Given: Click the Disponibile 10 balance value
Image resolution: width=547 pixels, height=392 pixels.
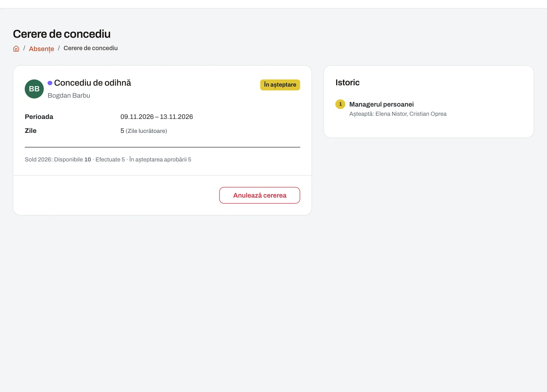Looking at the screenshot, I should 73,160.
